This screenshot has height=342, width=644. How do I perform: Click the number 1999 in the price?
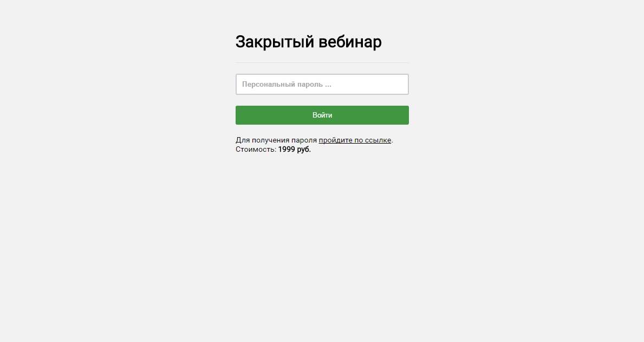pos(287,149)
